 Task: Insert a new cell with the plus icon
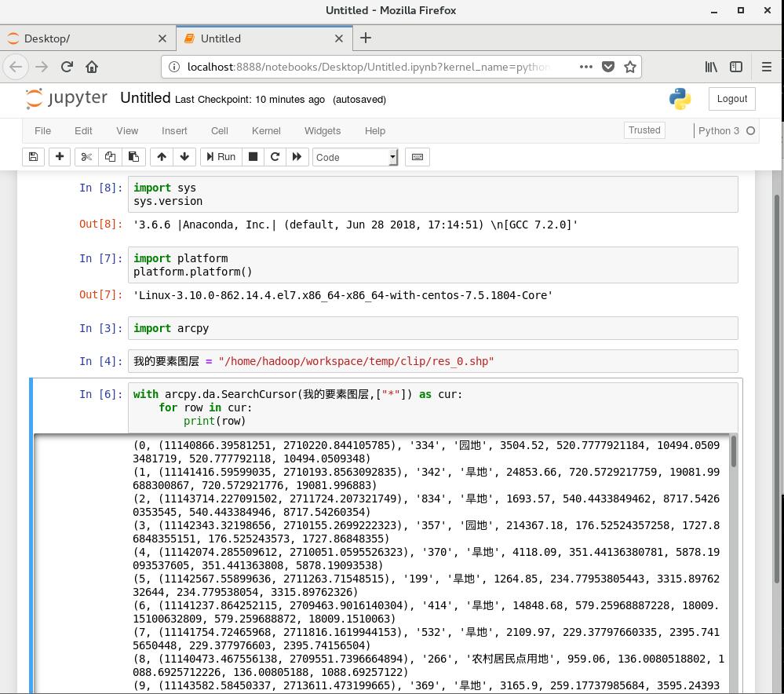click(60, 157)
